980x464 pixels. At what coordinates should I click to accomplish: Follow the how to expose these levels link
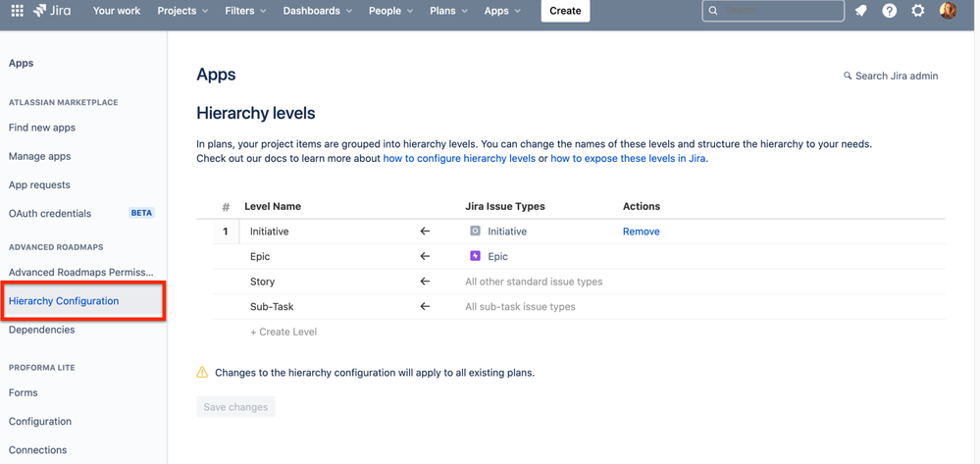[628, 158]
